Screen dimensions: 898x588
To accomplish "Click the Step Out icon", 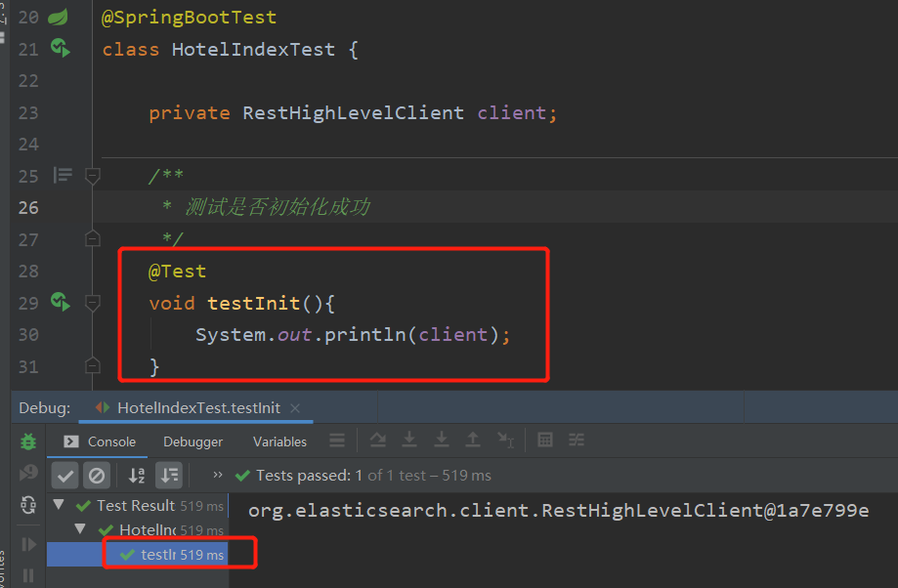I will (473, 440).
